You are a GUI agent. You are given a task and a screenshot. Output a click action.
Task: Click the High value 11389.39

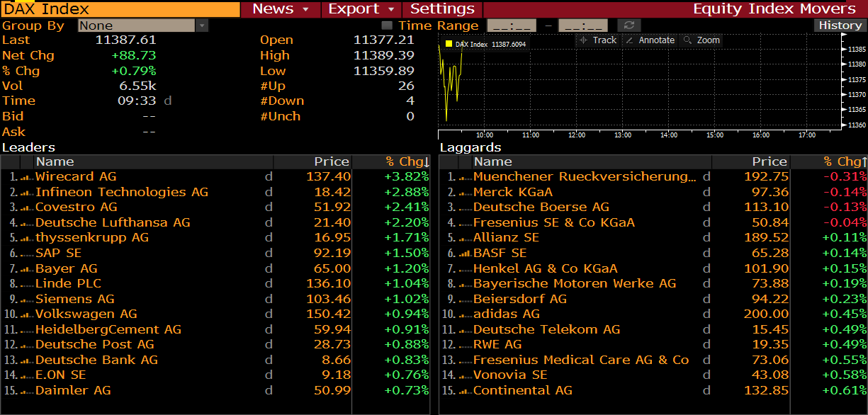coord(383,56)
